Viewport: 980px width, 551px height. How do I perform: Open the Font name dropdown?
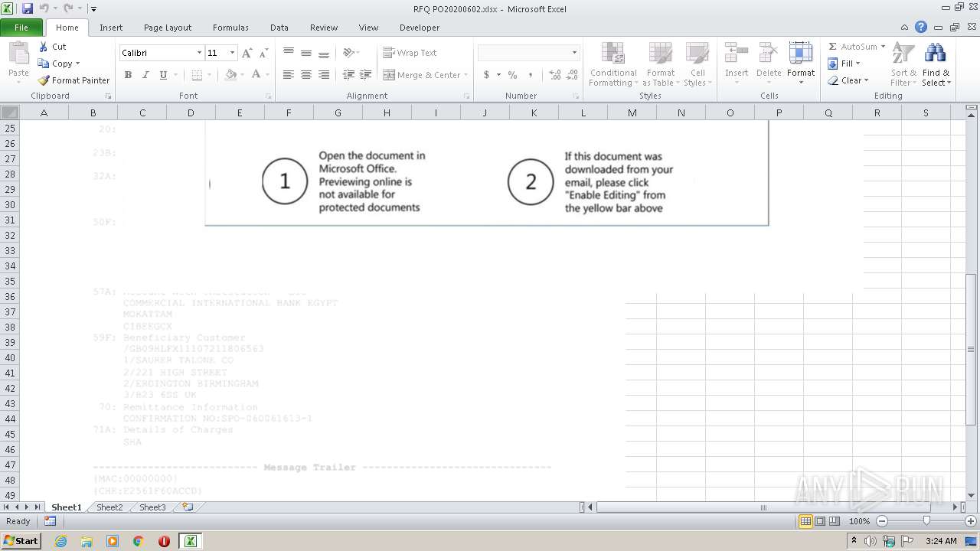pos(200,53)
